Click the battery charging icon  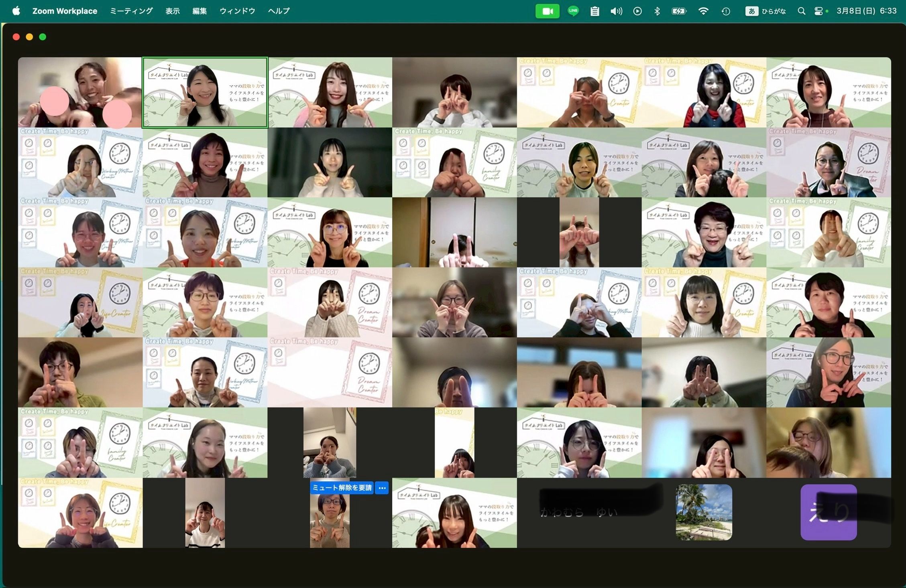coord(679,11)
